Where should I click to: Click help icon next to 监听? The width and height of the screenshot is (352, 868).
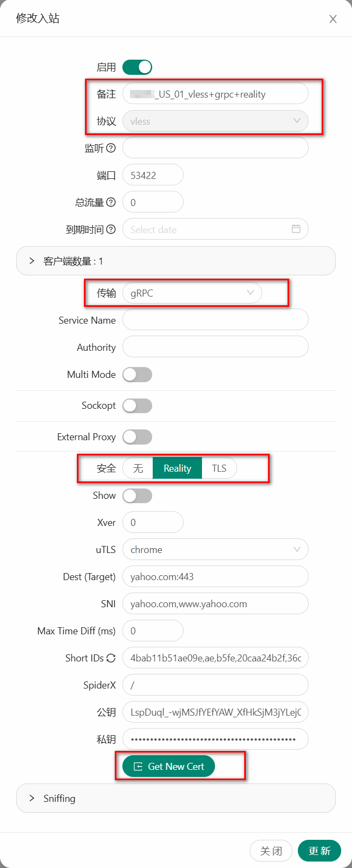pos(111,148)
